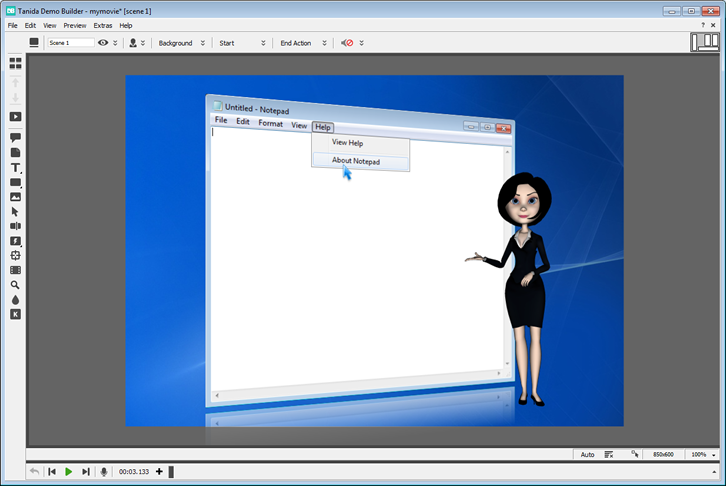Image resolution: width=726 pixels, height=486 pixels.
Task: Click the Background button in toolbar
Action: tap(175, 43)
